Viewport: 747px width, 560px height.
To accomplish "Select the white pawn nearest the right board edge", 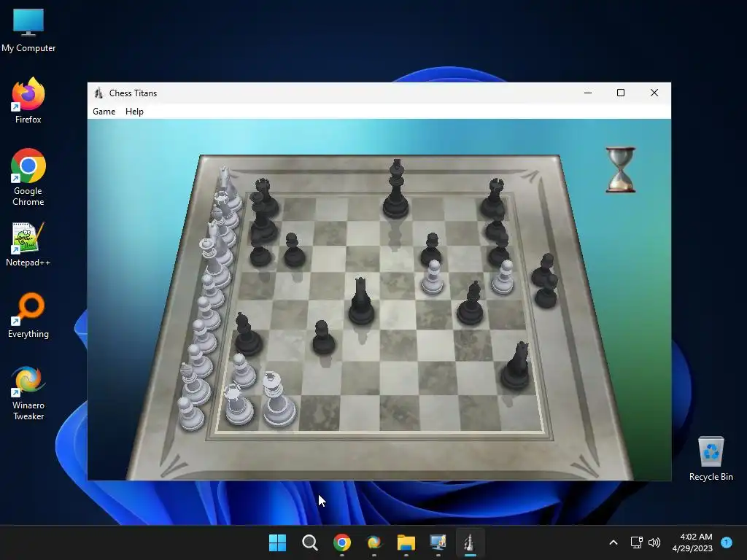I will pyautogui.click(x=503, y=277).
